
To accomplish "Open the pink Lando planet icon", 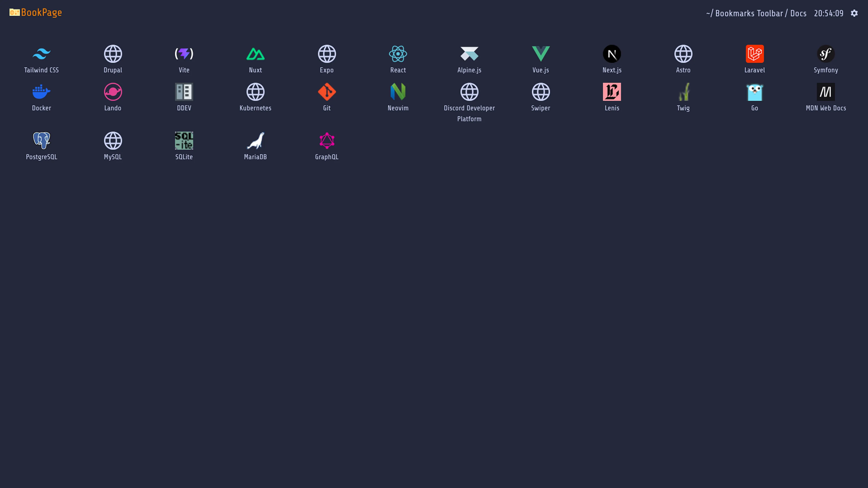I will 113,92.
